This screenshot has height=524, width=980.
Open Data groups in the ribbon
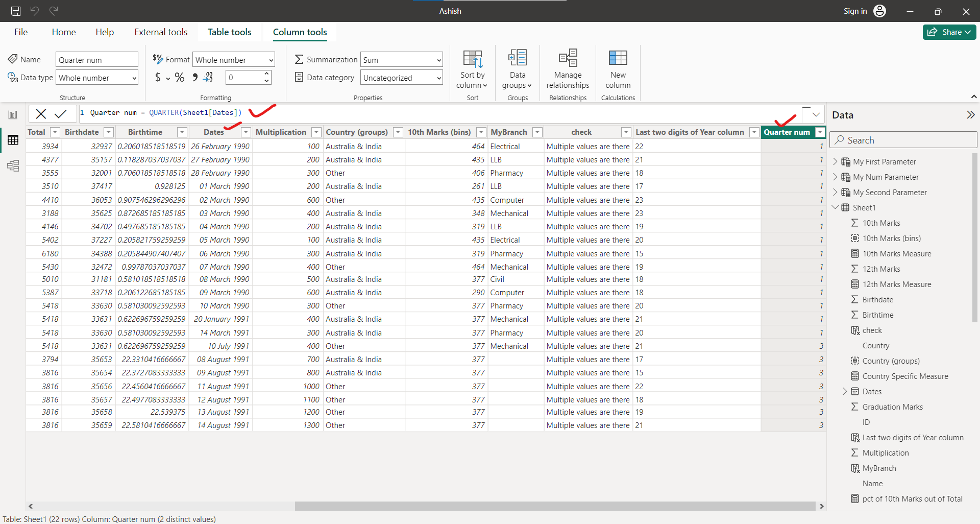pyautogui.click(x=517, y=69)
